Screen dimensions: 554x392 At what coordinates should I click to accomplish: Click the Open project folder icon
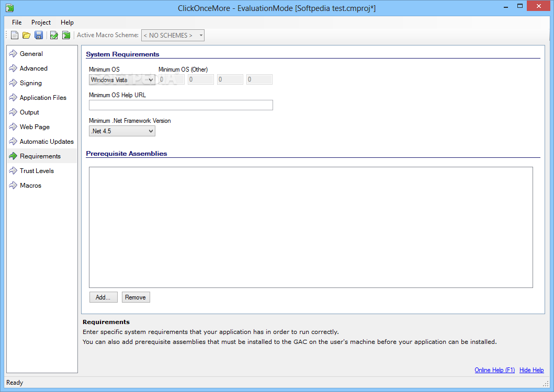[x=27, y=35]
